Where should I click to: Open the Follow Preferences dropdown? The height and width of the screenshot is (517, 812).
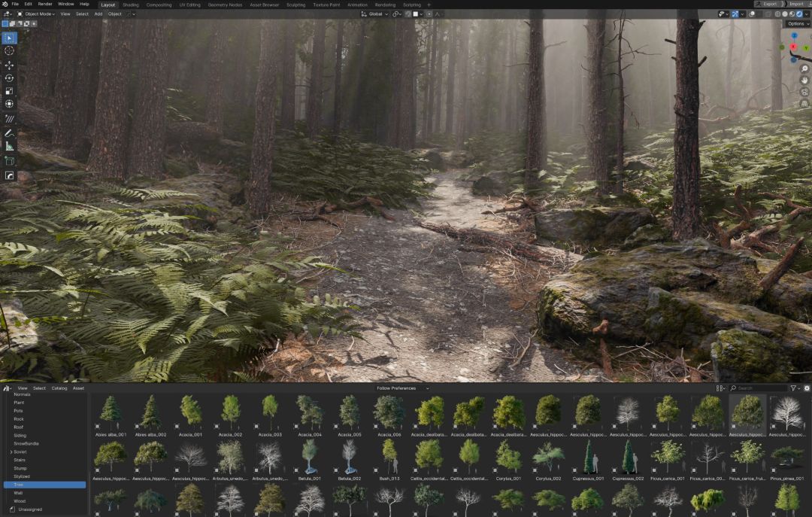pos(403,388)
